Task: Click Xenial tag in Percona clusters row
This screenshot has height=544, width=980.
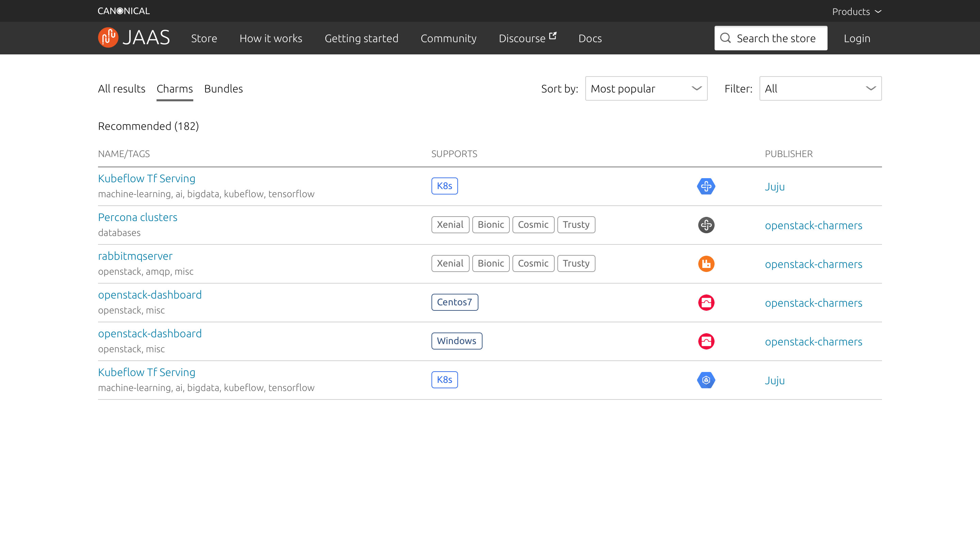Action: coord(450,225)
